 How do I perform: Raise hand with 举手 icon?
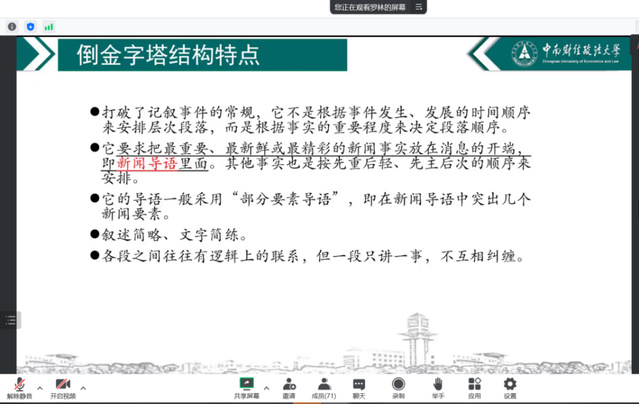(437, 386)
